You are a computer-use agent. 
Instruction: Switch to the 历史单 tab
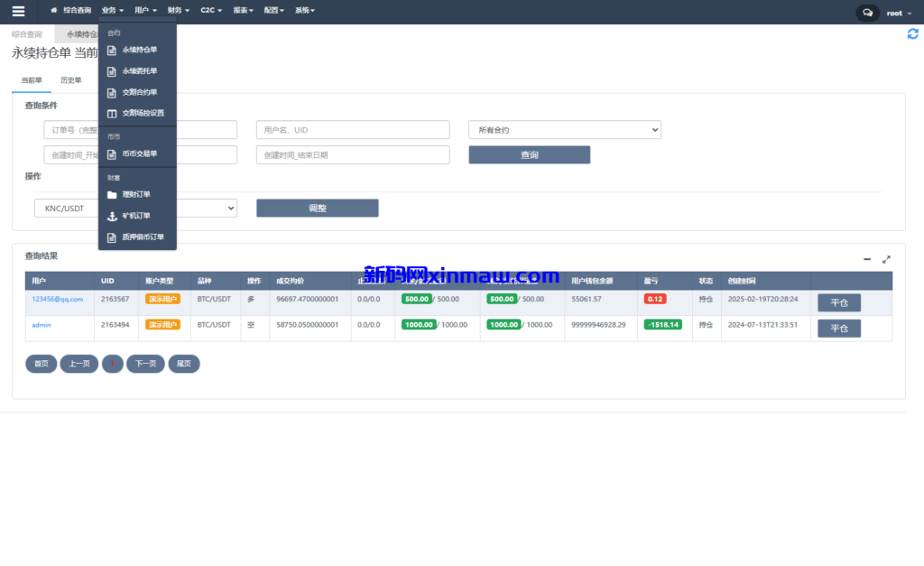click(70, 80)
